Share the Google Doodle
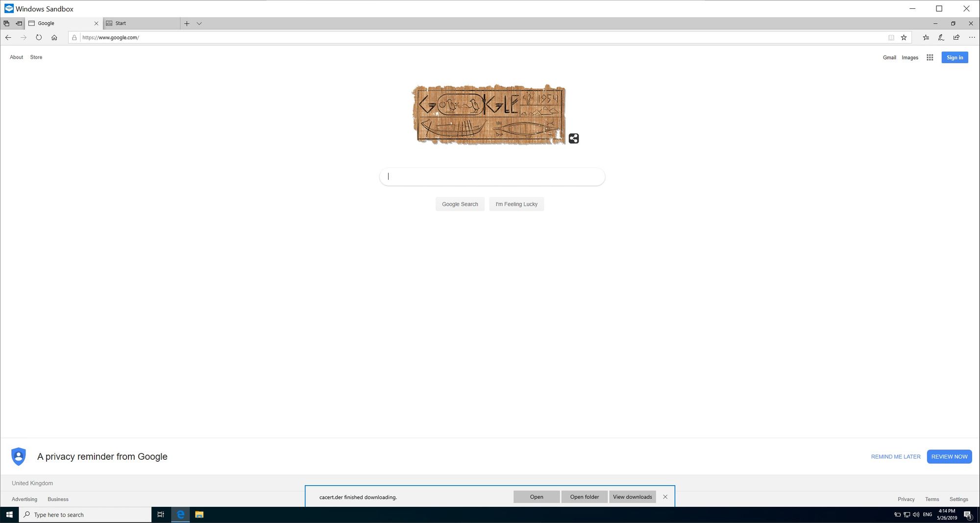The width and height of the screenshot is (980, 523). tap(574, 139)
